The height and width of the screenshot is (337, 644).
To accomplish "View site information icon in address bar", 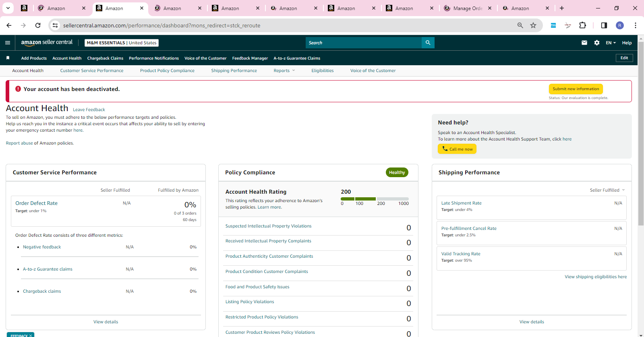I will [x=55, y=25].
